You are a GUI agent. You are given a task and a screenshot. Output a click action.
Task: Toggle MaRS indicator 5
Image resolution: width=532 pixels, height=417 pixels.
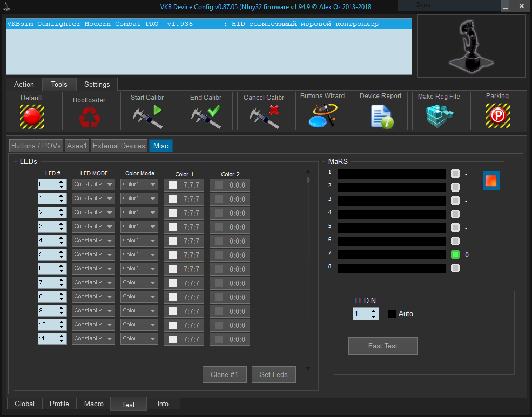point(455,228)
